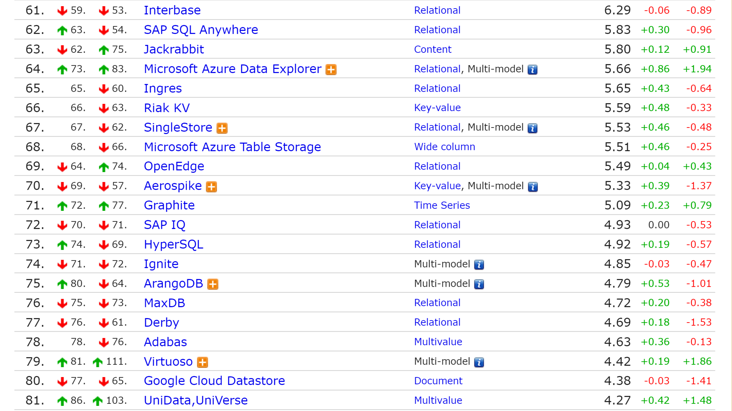Click the Multi-model info icon in SingleStore row

coord(532,128)
